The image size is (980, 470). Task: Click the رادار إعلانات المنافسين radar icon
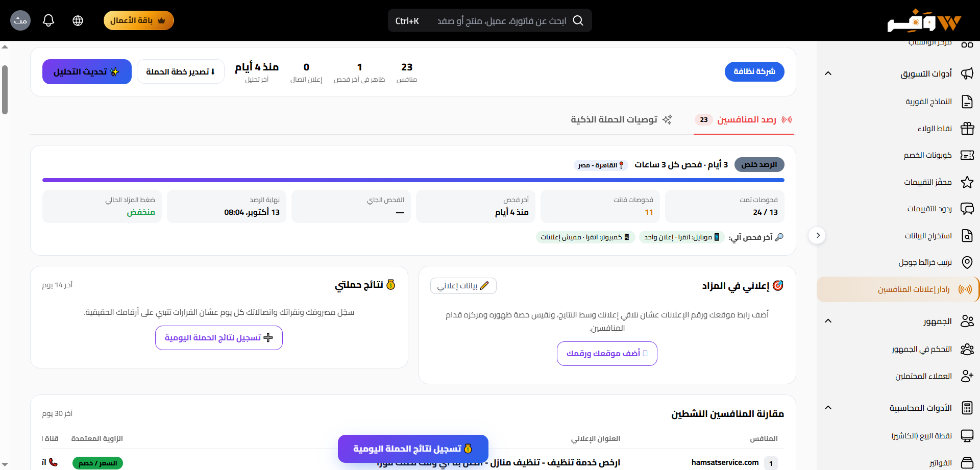coord(965,289)
